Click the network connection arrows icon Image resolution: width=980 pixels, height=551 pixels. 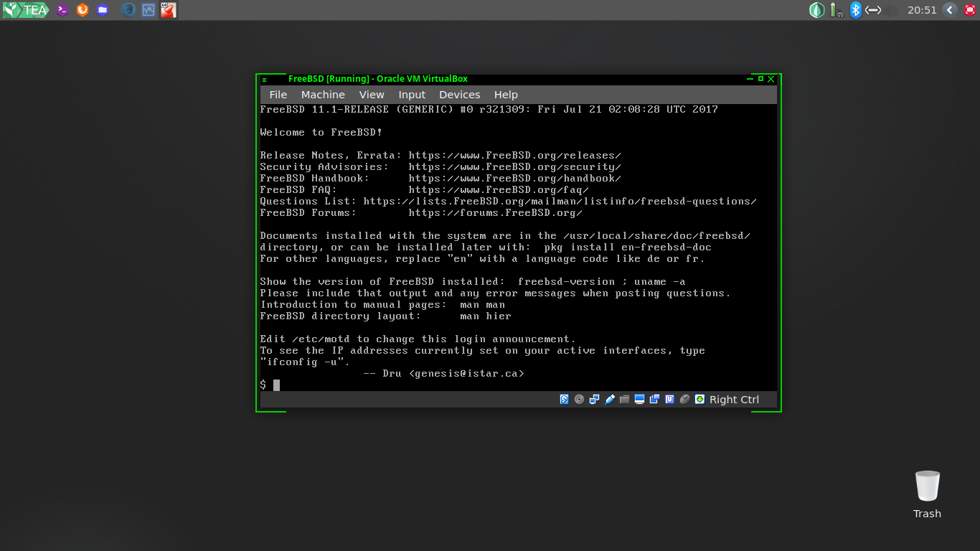pos(873,10)
